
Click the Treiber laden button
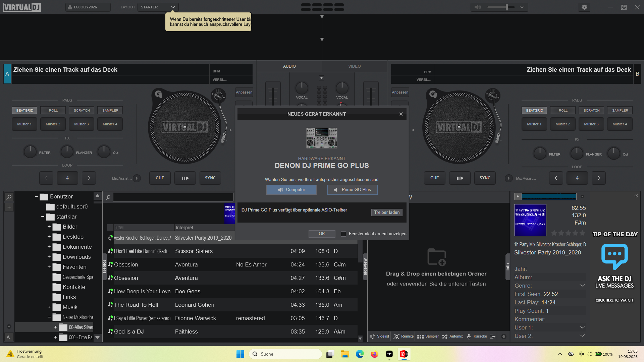[x=387, y=213]
